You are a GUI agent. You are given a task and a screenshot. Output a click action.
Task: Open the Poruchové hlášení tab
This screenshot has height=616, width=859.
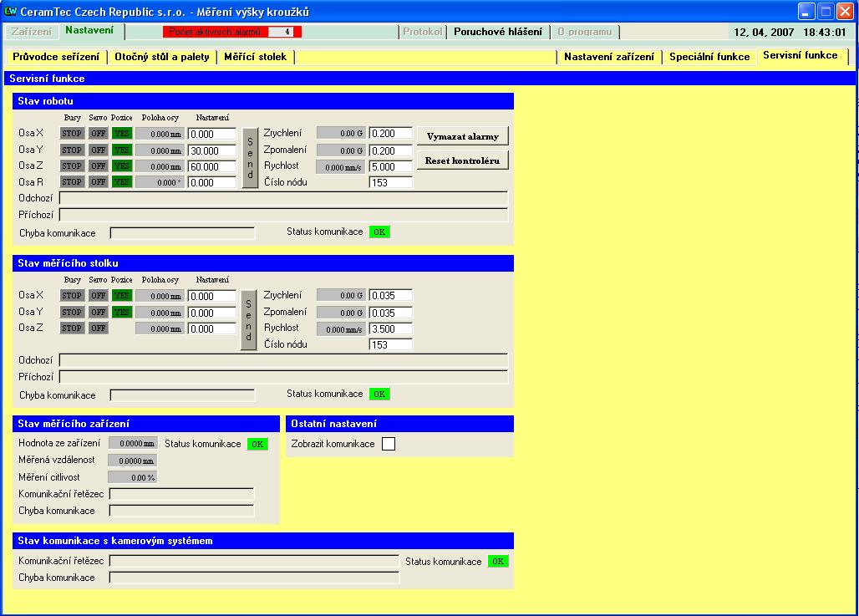coord(497,32)
